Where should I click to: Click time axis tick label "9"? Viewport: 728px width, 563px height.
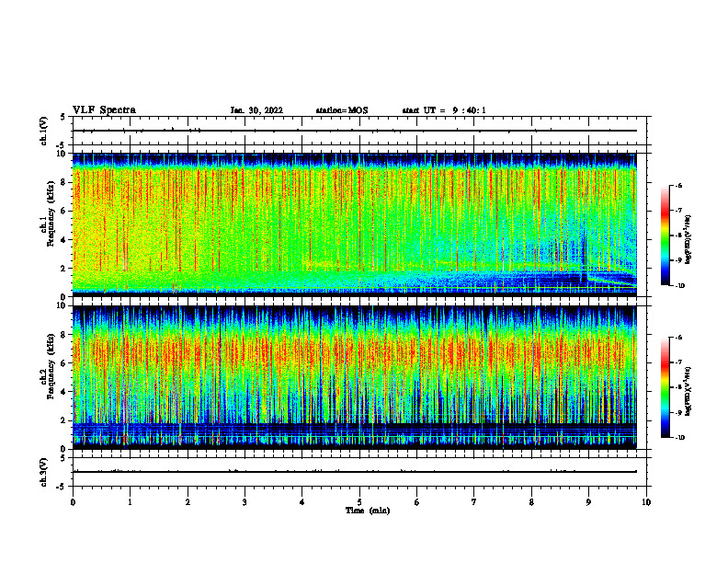pos(588,502)
